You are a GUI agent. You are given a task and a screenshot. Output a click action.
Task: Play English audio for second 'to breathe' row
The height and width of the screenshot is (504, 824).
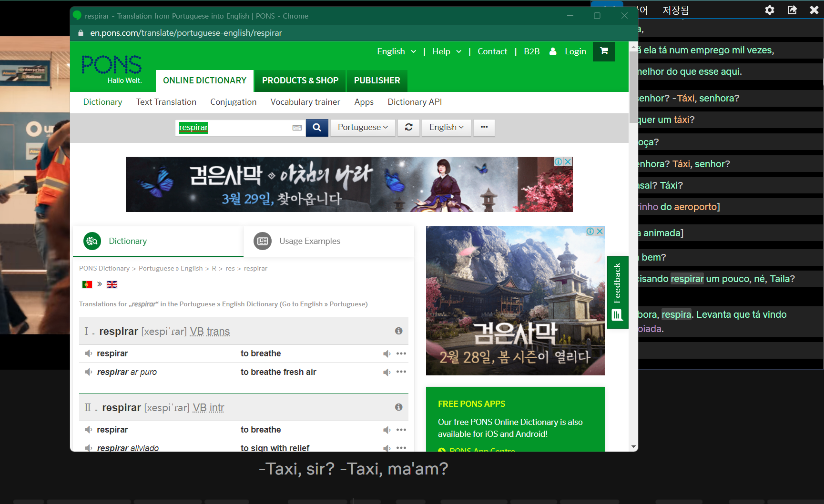pyautogui.click(x=387, y=430)
